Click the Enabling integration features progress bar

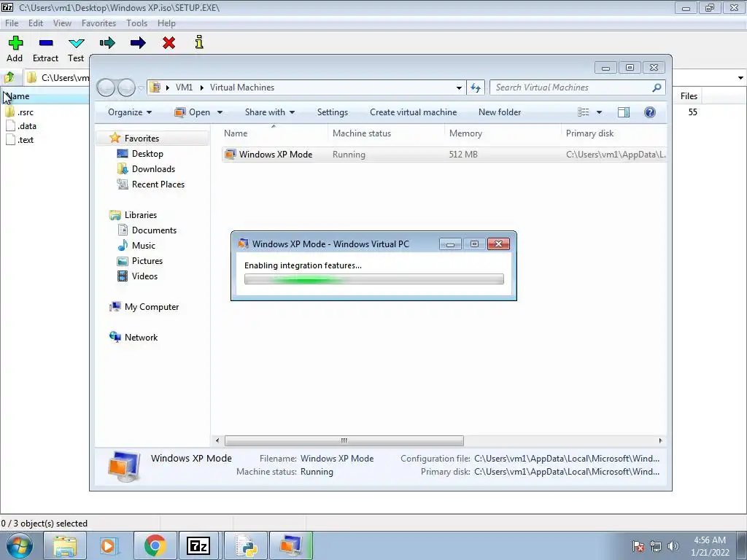[374, 279]
